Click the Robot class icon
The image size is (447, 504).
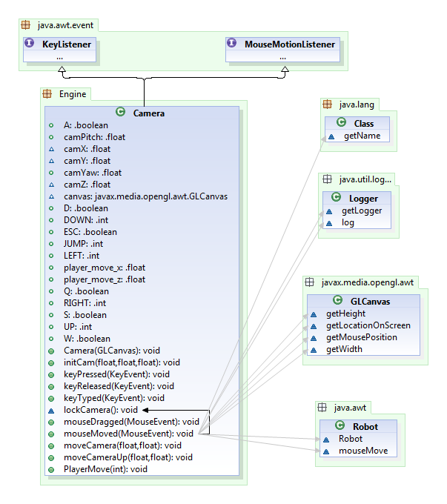pyautogui.click(x=340, y=425)
